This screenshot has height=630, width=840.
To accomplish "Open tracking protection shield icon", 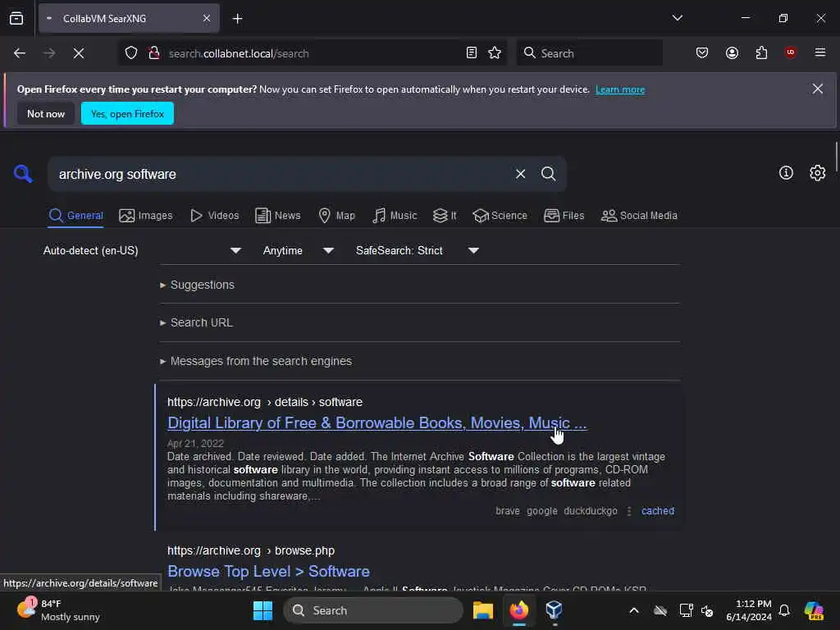I will [131, 53].
